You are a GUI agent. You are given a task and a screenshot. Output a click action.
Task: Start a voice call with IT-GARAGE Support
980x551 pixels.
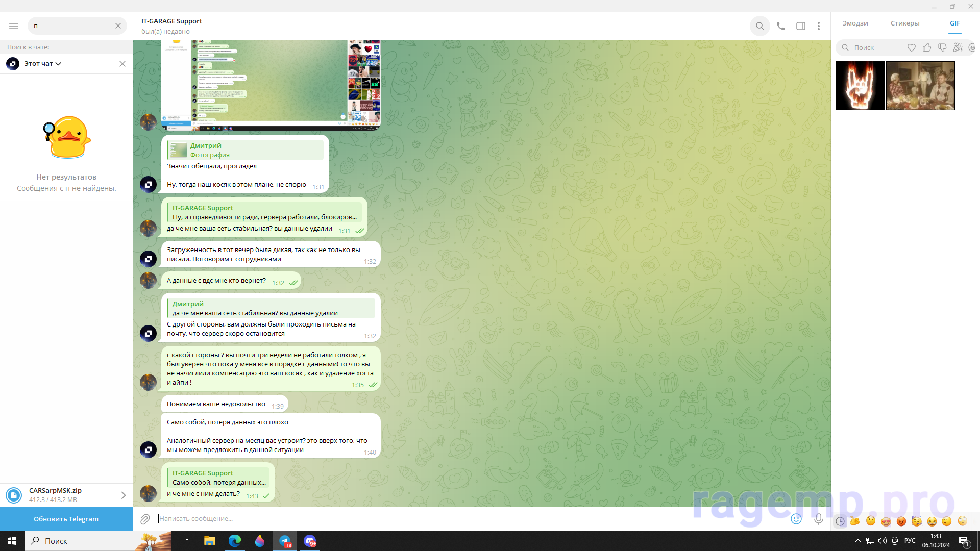tap(780, 26)
